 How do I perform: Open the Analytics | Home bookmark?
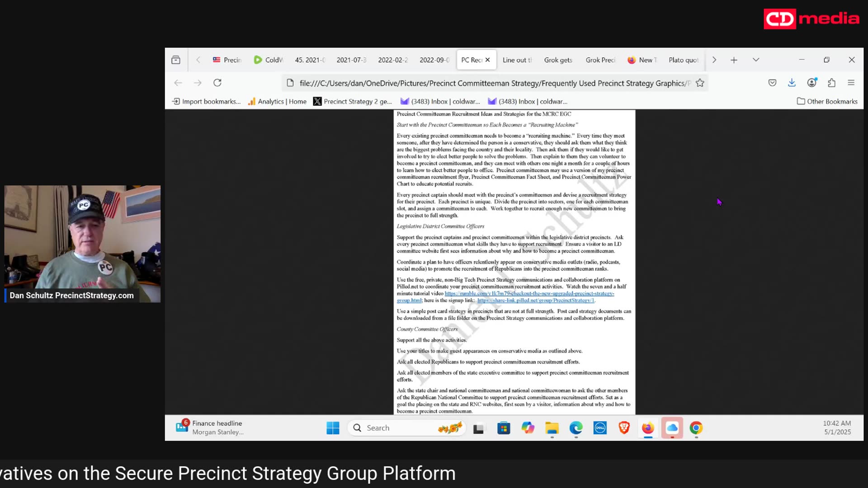pyautogui.click(x=277, y=101)
